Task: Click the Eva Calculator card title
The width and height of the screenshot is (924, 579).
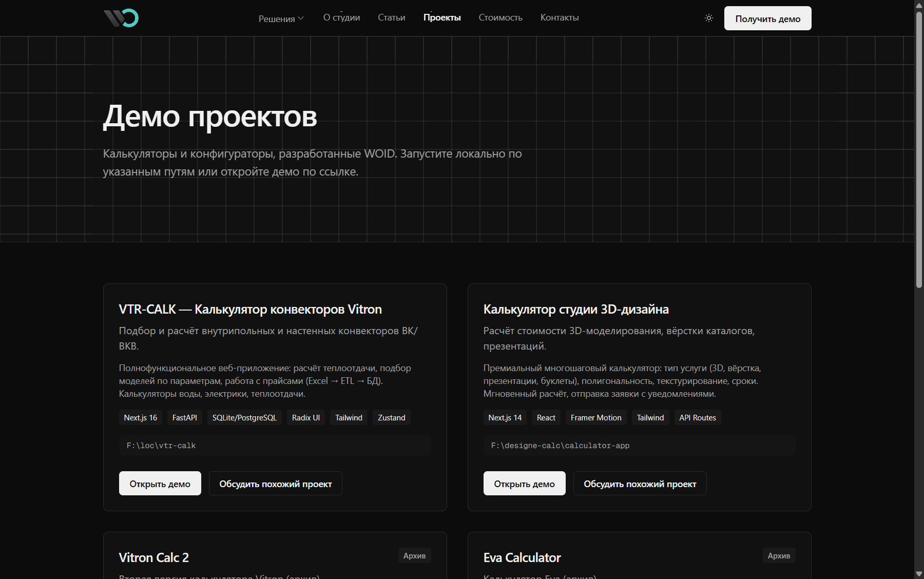Action: 522,557
